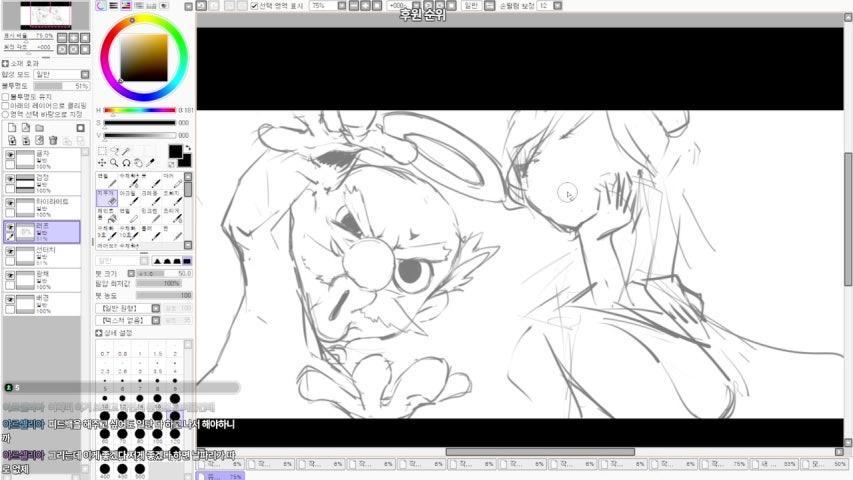The width and height of the screenshot is (853, 480).
Task: Zoom out using navigator minus button
Action: [62, 38]
